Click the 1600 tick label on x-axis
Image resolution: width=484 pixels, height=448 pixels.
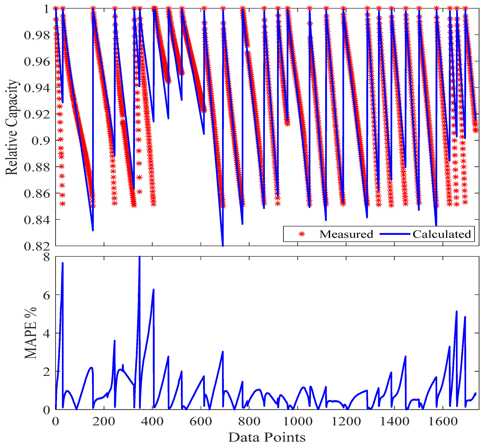[443, 422]
